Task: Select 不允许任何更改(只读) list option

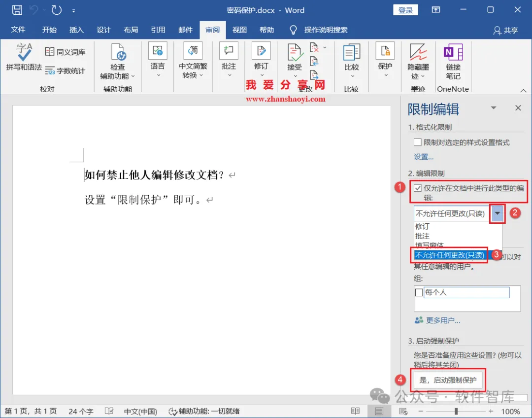Action: click(x=458, y=255)
